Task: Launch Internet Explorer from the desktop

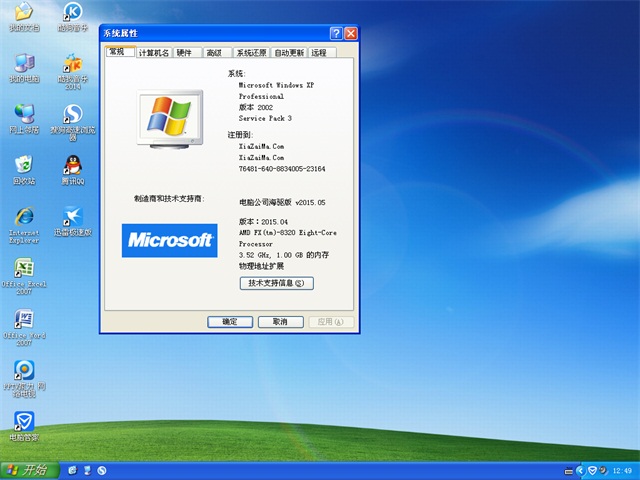Action: coord(23,218)
